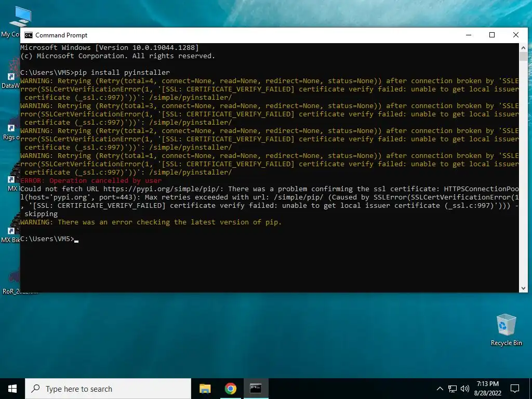Image resolution: width=532 pixels, height=399 pixels.
Task: Click 'Could not fetch URL https://pypi.org/simple/pip/' line
Action: (x=270, y=189)
